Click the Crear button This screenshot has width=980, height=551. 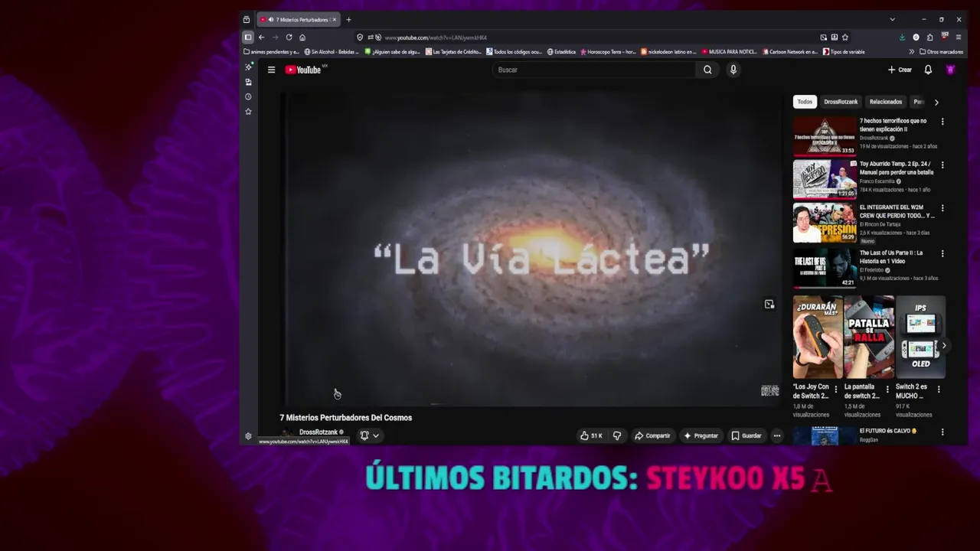(x=900, y=70)
